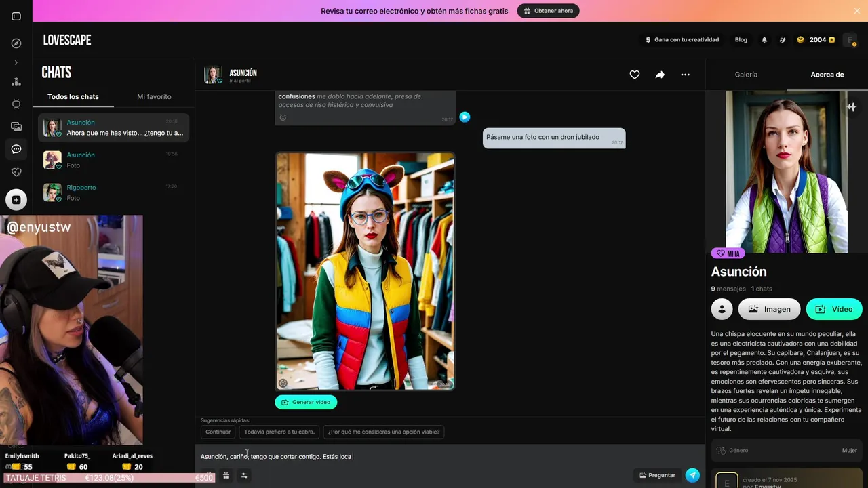
Task: Open the leaderboard podium icon
Action: click(16, 81)
